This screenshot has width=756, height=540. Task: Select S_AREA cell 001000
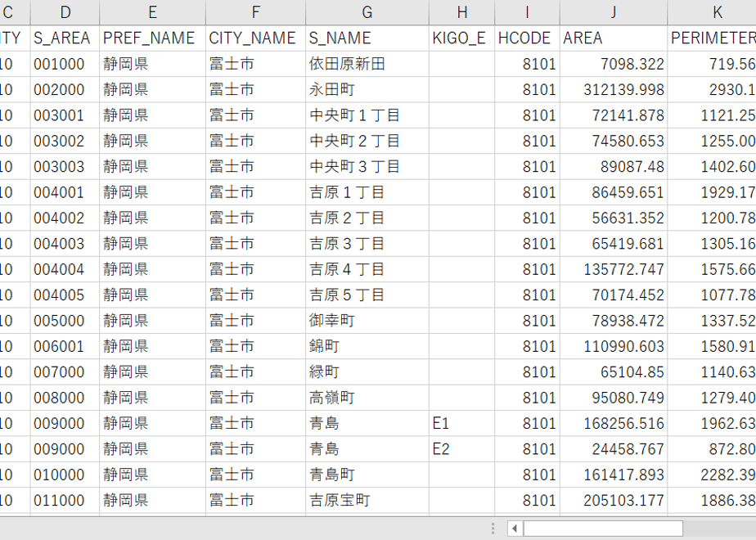coord(65,64)
